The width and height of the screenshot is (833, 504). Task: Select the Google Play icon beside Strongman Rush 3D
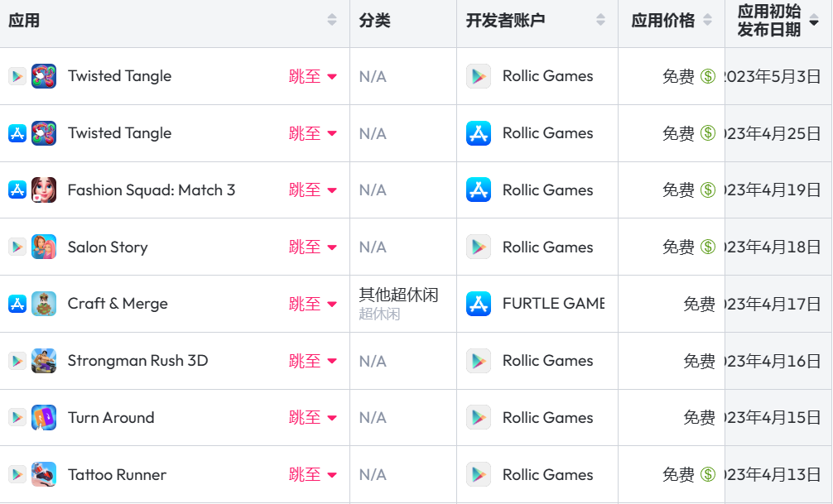click(x=17, y=361)
